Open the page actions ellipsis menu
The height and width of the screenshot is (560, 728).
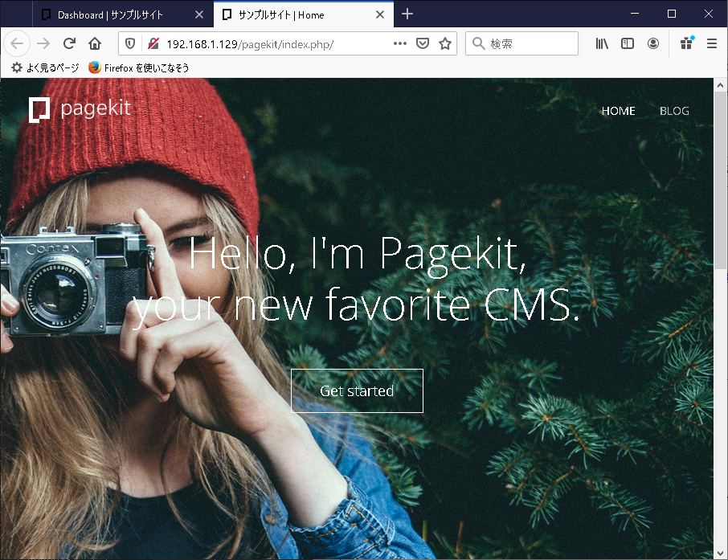399,43
